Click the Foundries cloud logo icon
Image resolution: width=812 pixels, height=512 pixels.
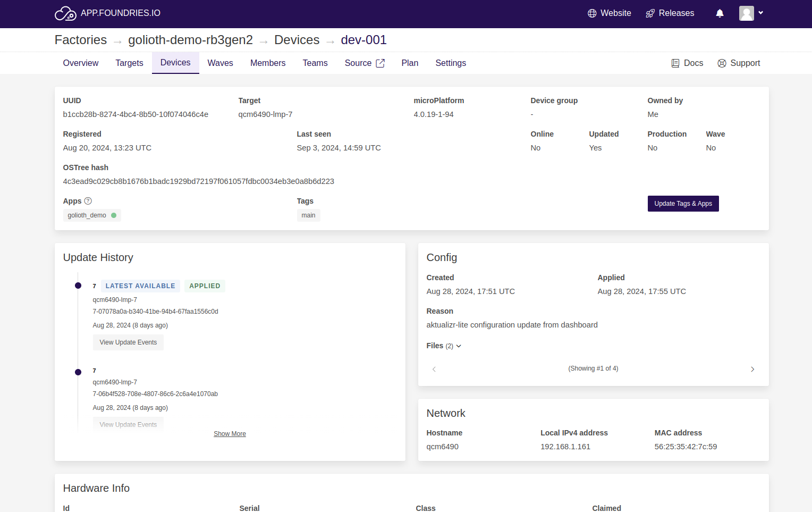(65, 13)
